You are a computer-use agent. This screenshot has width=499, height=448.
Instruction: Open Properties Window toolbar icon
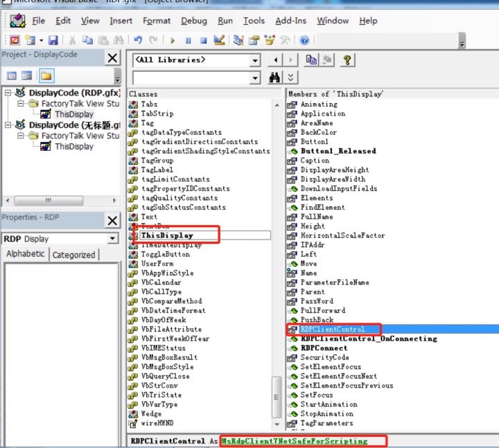pyautogui.click(x=254, y=40)
